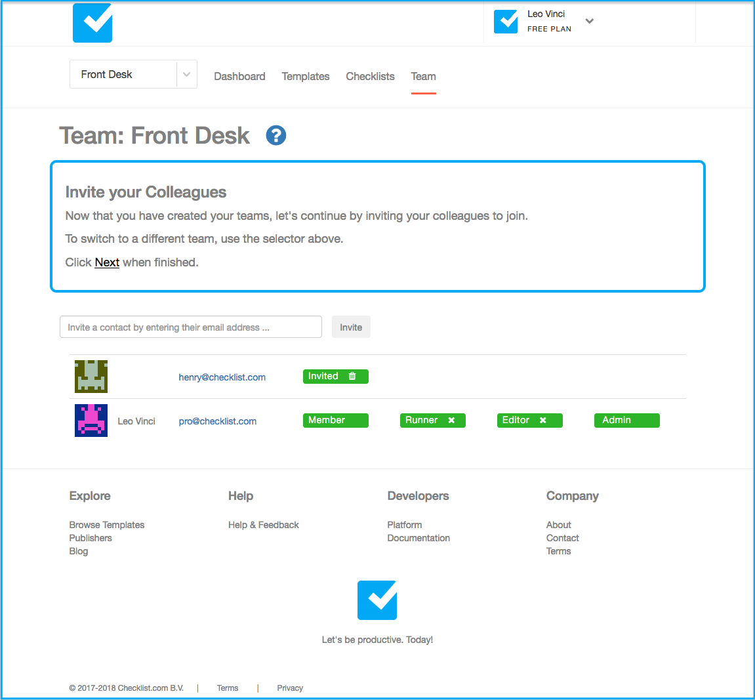
Task: Click Leo Vinci's pink pixel avatar
Action: pos(91,421)
